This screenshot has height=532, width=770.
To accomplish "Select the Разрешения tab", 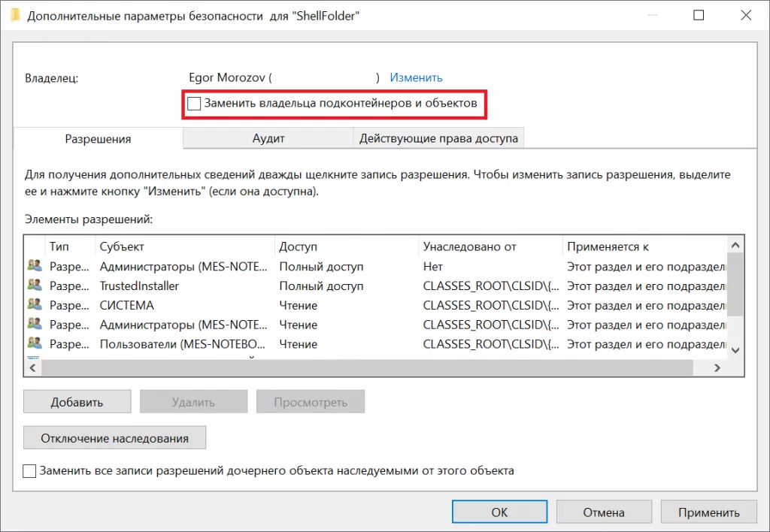I will click(99, 139).
